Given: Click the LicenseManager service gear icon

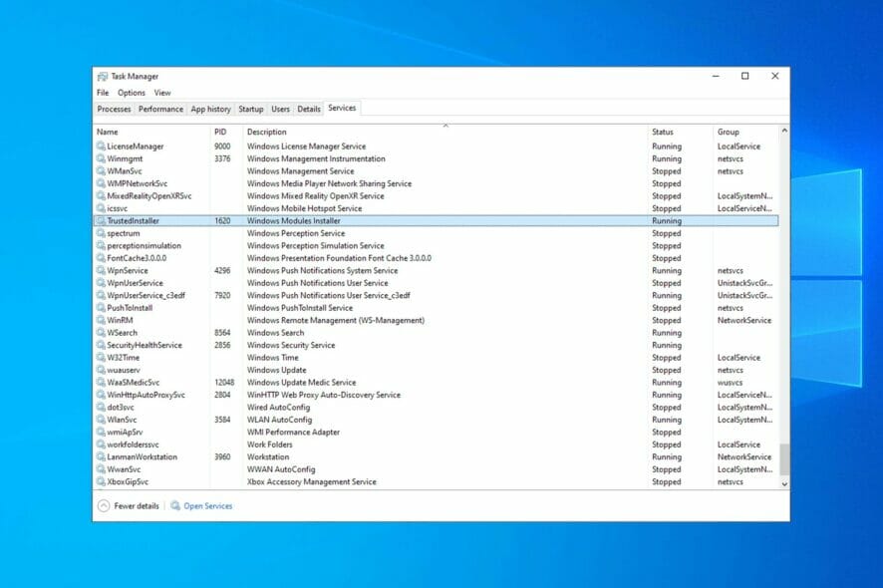Looking at the screenshot, I should (101, 146).
